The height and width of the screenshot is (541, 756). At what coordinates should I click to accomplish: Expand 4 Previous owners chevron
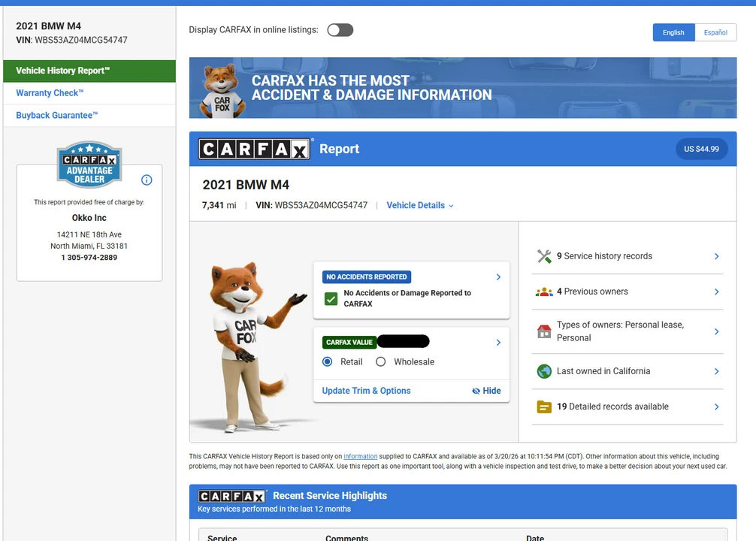pyautogui.click(x=716, y=292)
